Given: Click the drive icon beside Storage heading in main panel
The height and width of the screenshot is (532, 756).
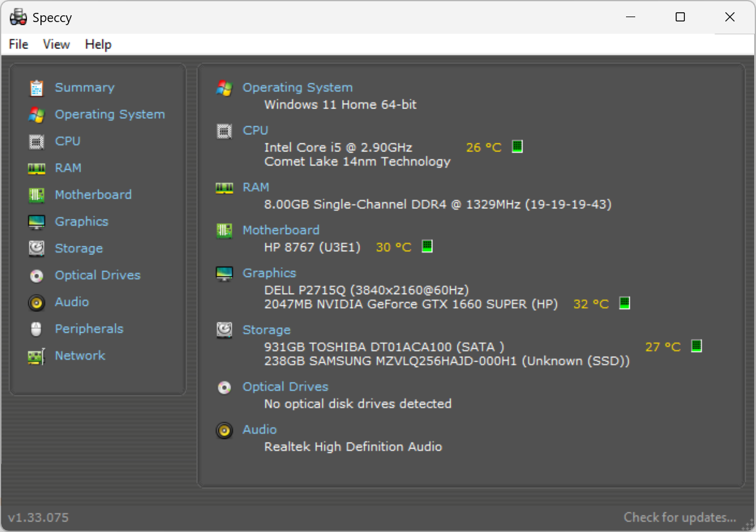Looking at the screenshot, I should (224, 330).
